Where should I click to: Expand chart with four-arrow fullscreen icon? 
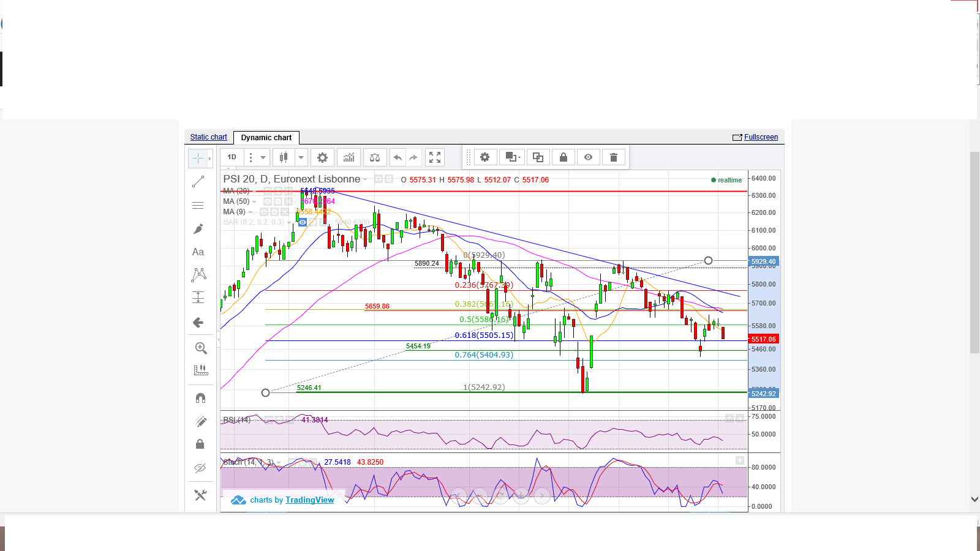tap(435, 157)
